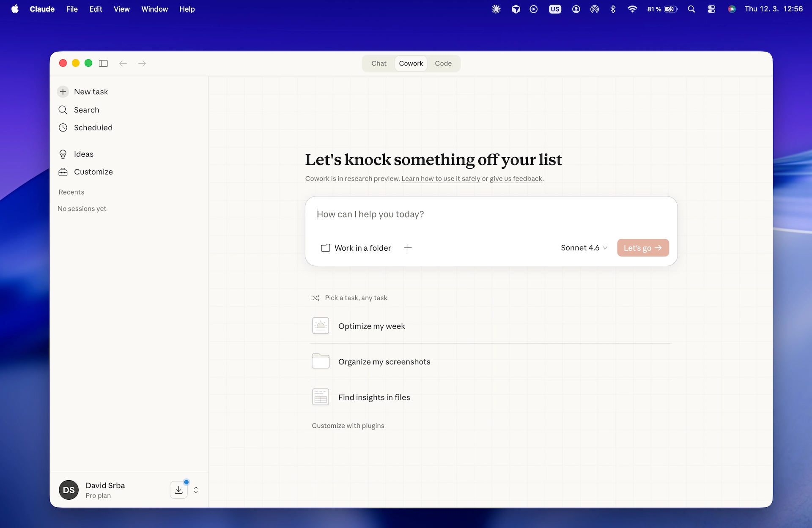Viewport: 812px width, 528px height.
Task: Click Work in a folder button
Action: point(356,248)
